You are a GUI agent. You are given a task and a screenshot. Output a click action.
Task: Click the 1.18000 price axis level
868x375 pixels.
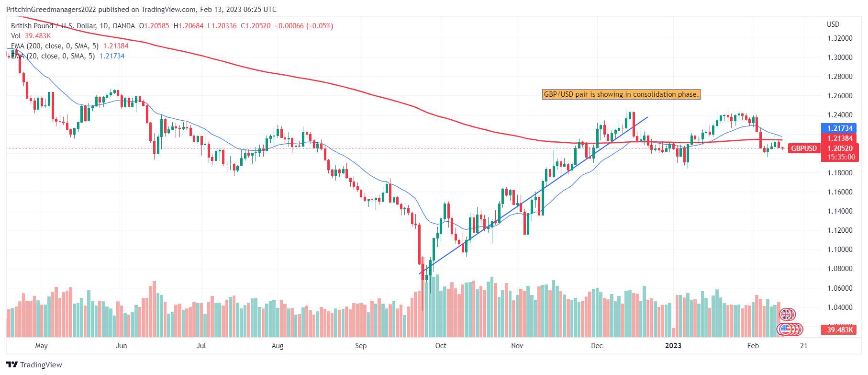click(x=840, y=173)
